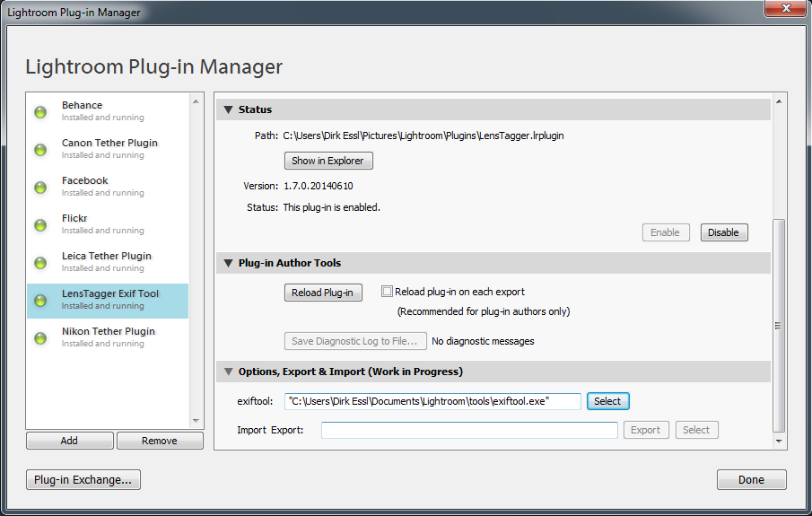
Task: Click the Disable button
Action: pyautogui.click(x=724, y=232)
